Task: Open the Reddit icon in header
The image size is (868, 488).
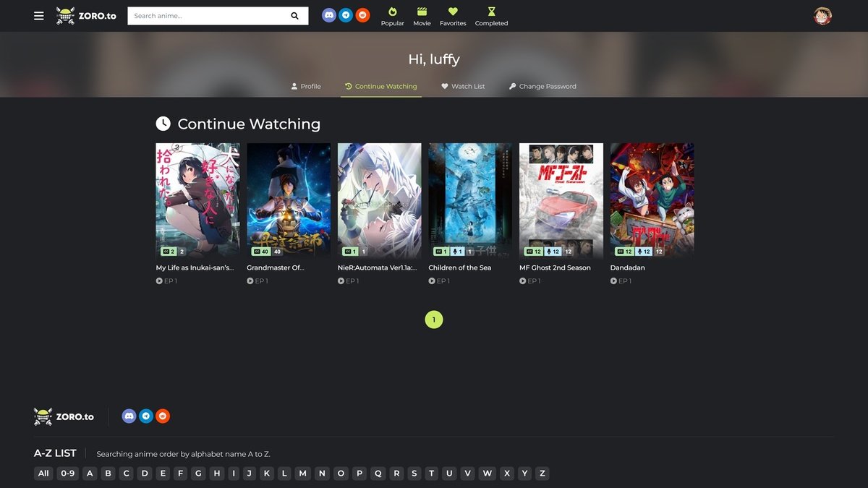Action: (x=362, y=15)
